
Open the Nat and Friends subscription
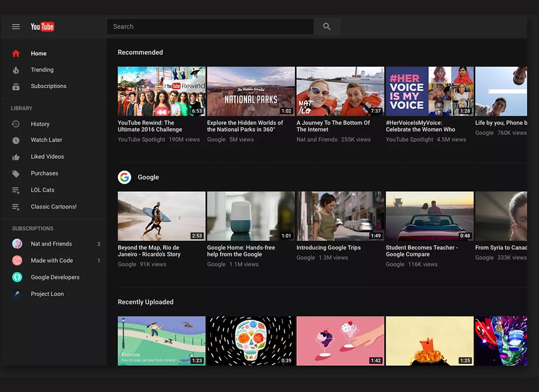[x=51, y=244]
